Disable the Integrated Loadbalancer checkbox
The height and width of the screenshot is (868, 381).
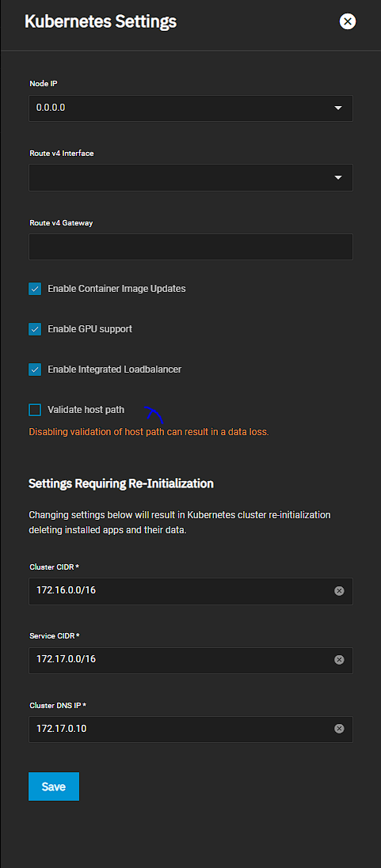pyautogui.click(x=35, y=370)
